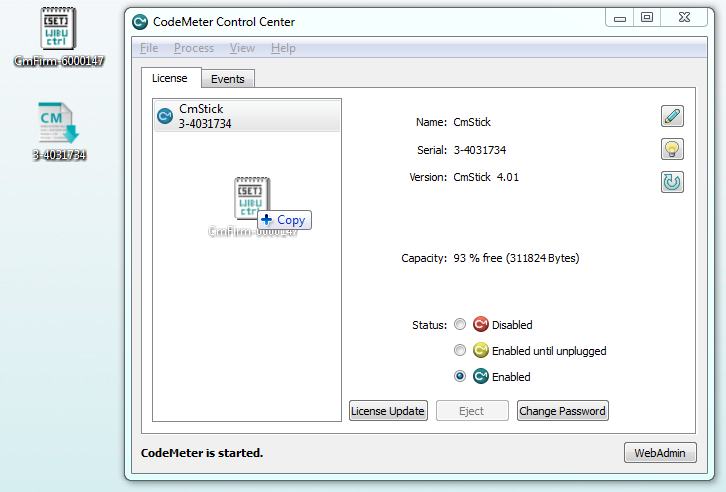Click the yellow Enabled until unplugged icon
The height and width of the screenshot is (492, 726).
pos(481,350)
